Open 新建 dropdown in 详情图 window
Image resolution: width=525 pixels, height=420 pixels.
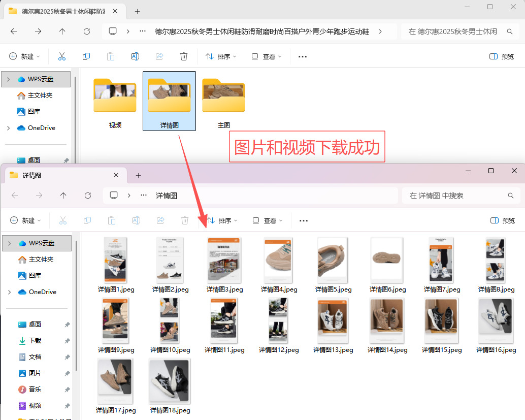(x=25, y=220)
